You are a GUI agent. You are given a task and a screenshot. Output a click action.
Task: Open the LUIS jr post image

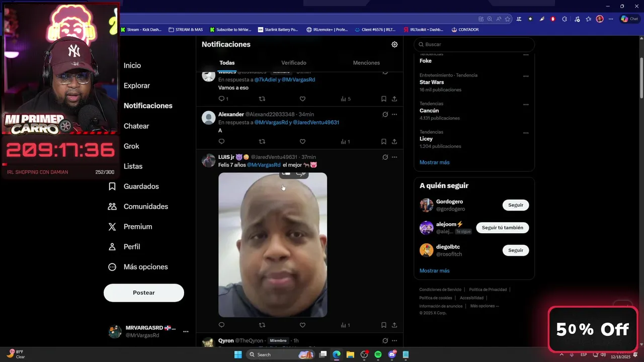coord(273,245)
